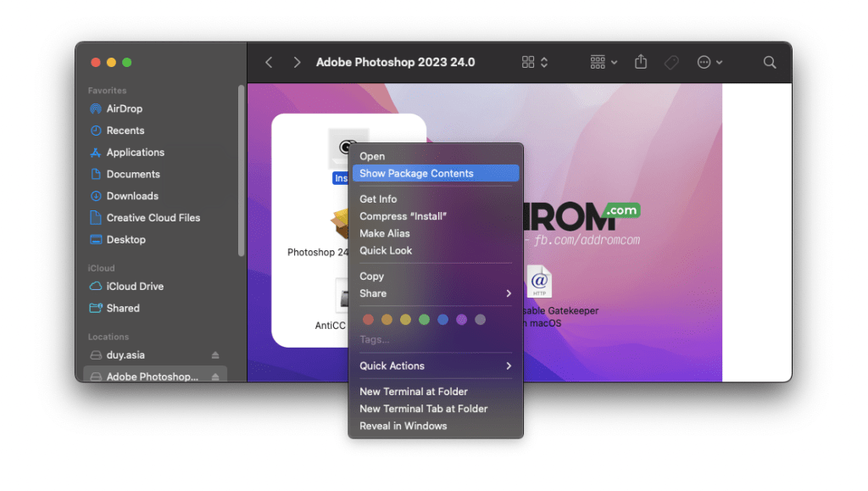Select the Install app icon

[x=339, y=148]
